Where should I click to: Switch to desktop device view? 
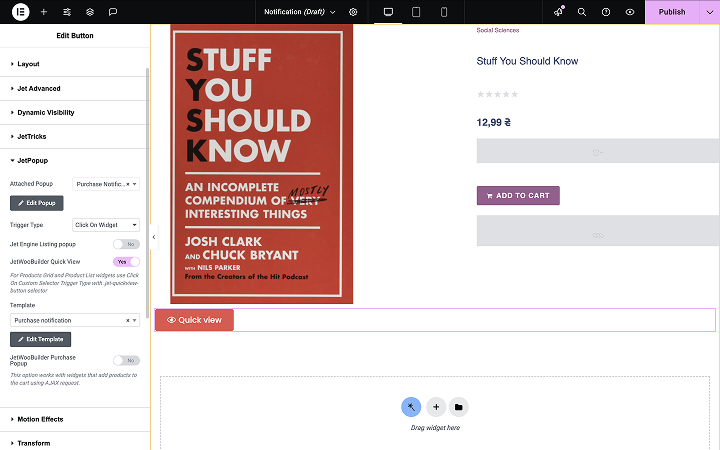point(388,12)
